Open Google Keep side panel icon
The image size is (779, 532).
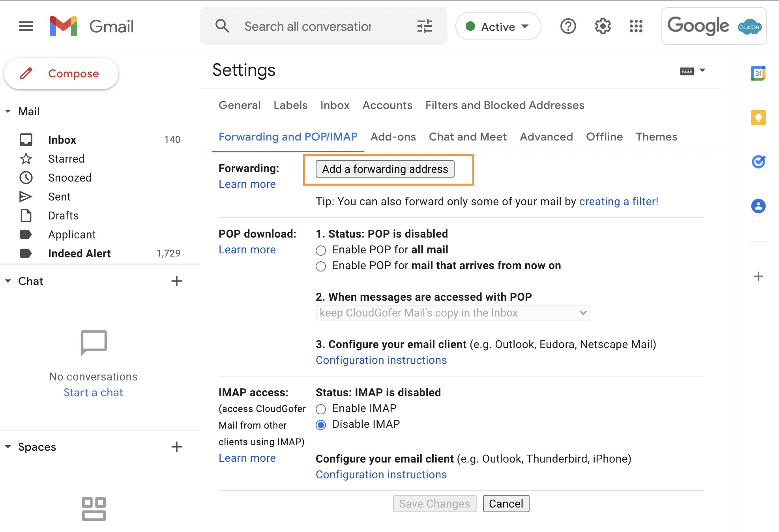click(758, 118)
